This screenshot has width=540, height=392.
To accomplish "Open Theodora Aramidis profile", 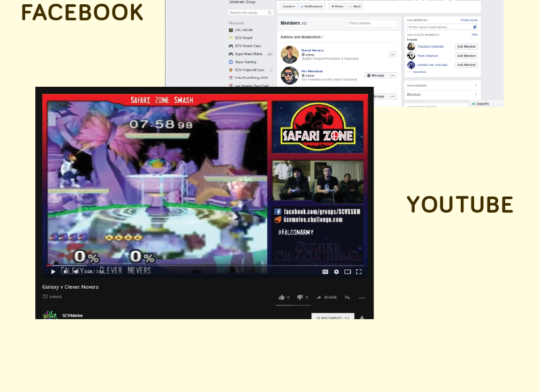I will tap(430, 47).
